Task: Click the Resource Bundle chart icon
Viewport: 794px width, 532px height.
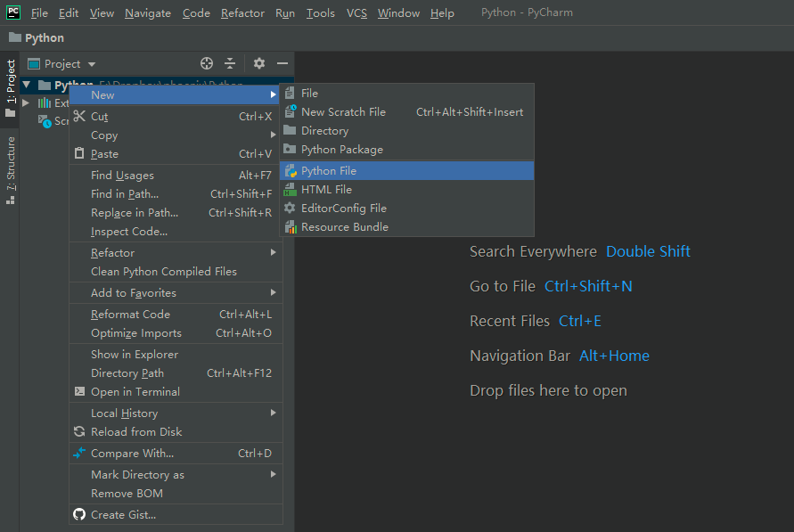Action: [291, 226]
